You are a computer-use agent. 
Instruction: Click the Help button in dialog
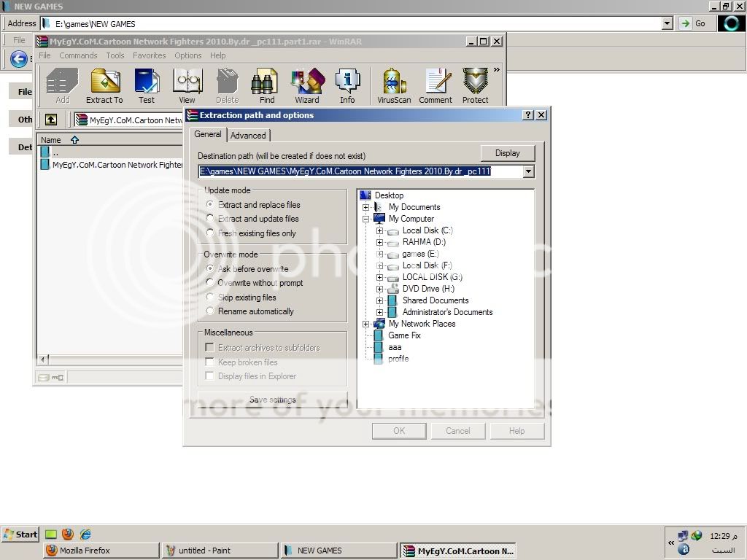tap(517, 430)
